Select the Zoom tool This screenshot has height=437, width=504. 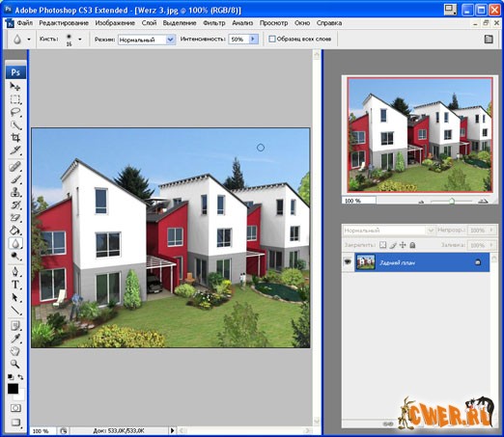tap(14, 364)
